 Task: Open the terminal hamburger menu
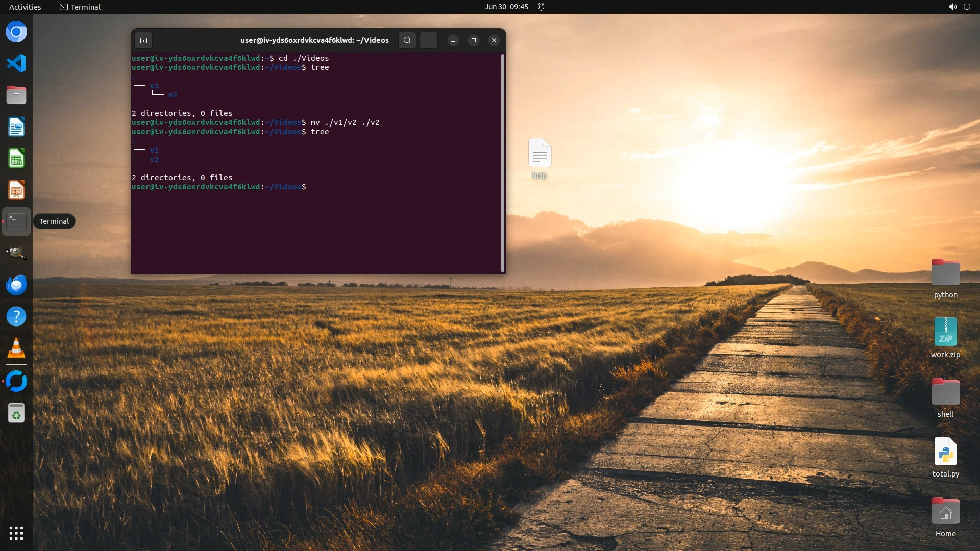429,40
